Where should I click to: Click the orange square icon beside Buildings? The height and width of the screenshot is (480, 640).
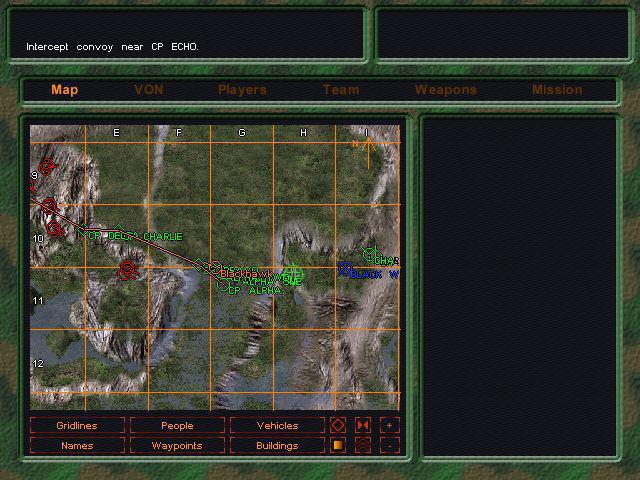339,446
